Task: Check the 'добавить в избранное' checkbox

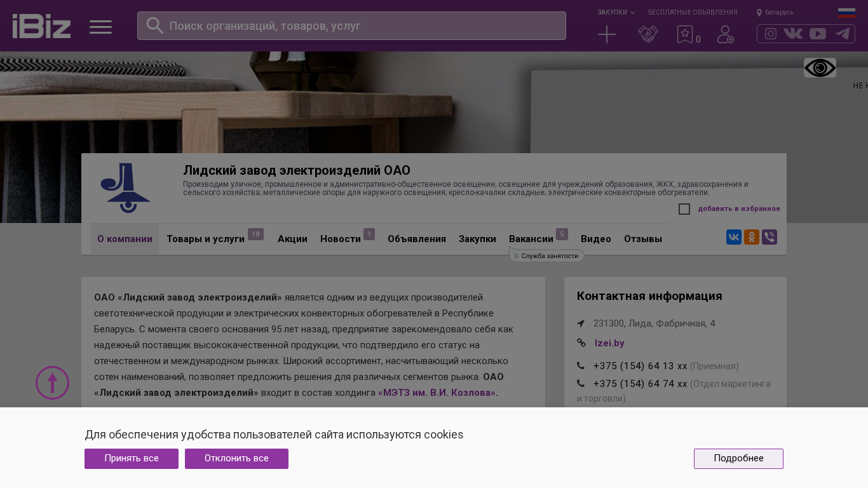Action: pyautogui.click(x=684, y=209)
